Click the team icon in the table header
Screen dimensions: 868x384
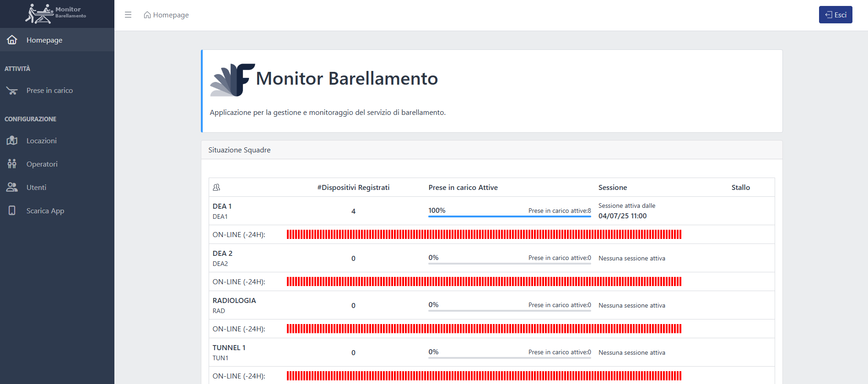pyautogui.click(x=216, y=187)
